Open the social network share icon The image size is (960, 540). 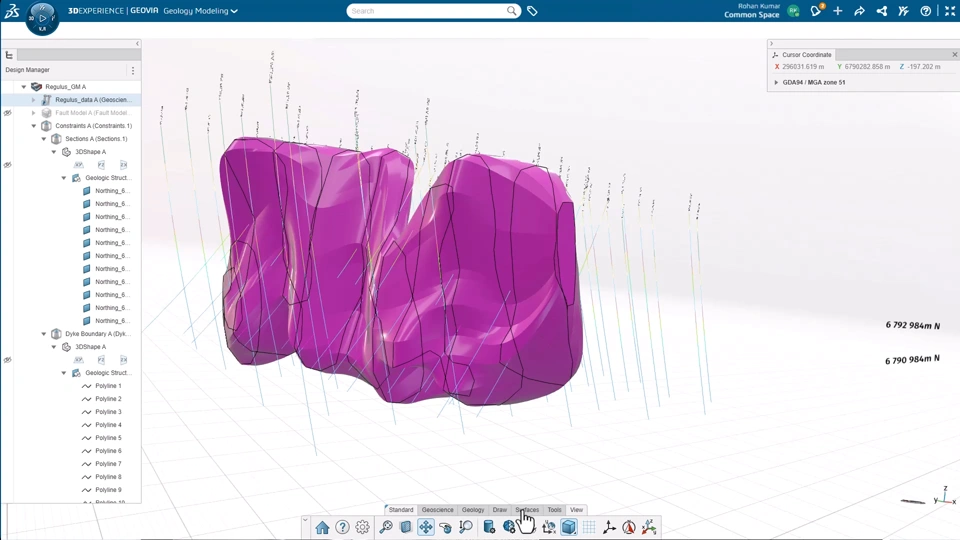click(882, 11)
